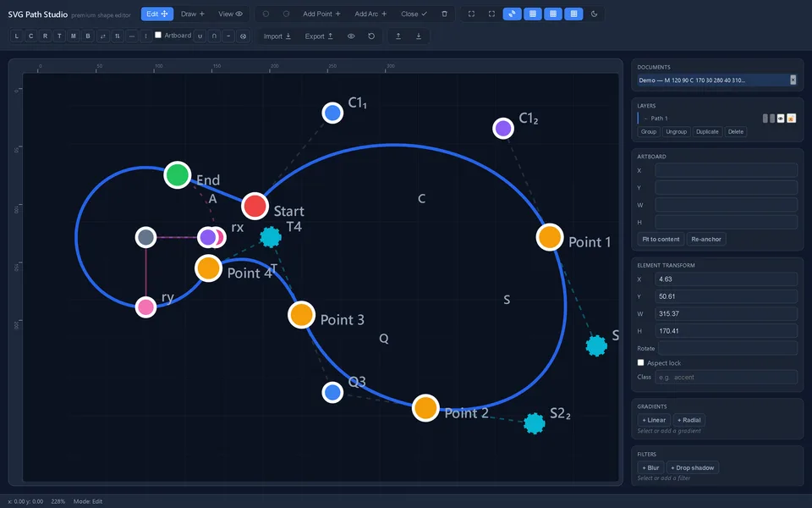The width and height of the screenshot is (812, 508).
Task: Click the standalone up-arrow upload icon
Action: [x=398, y=36]
